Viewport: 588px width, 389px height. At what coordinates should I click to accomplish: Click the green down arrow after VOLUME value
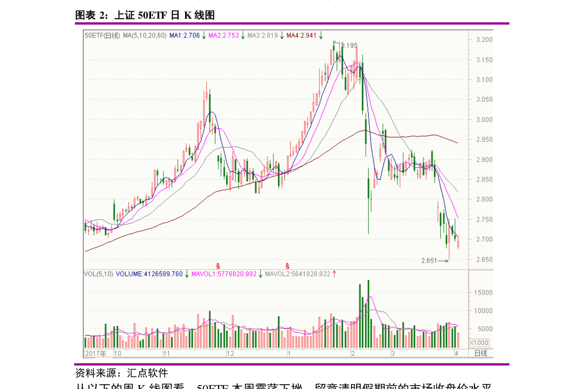[x=187, y=273]
